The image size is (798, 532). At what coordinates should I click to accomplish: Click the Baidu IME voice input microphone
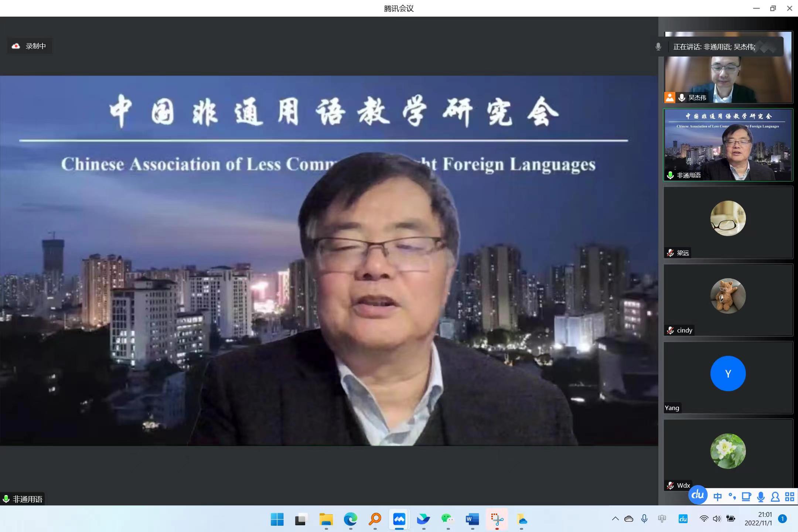761,497
